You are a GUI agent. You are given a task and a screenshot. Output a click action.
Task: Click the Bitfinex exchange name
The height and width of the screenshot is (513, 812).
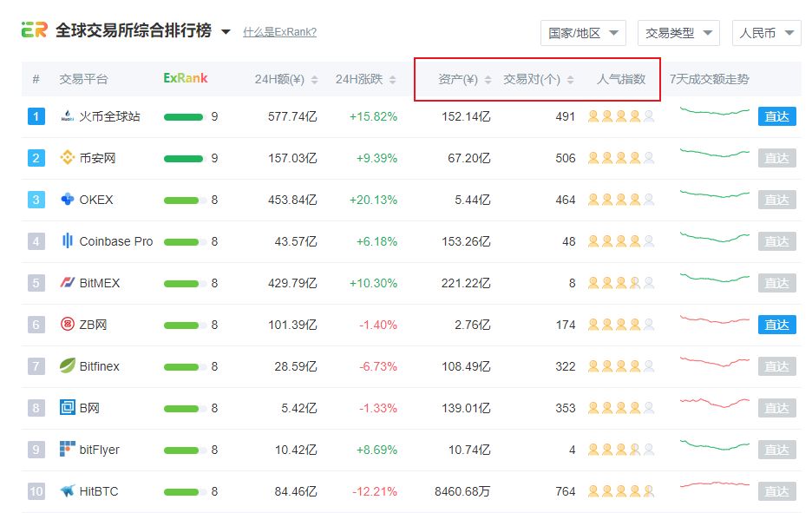pos(100,366)
